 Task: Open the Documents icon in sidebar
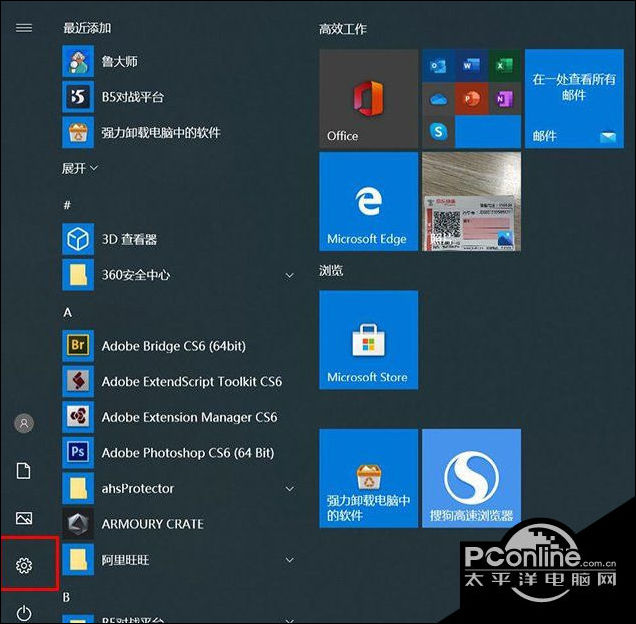[24, 471]
